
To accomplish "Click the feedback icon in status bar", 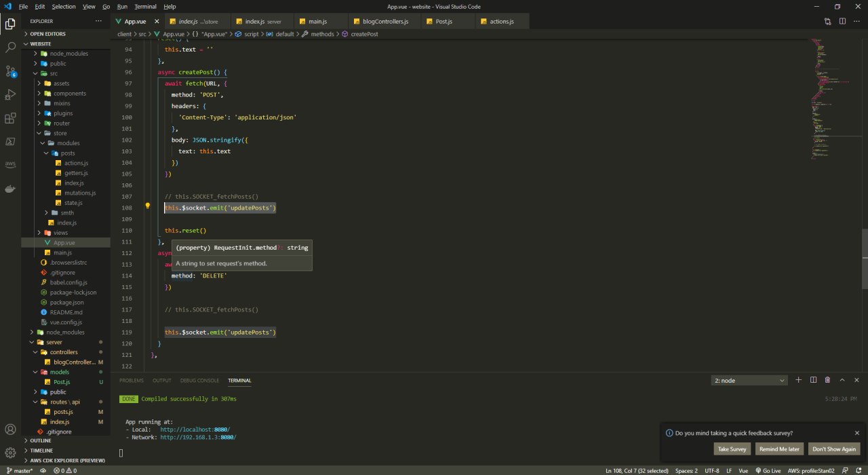I will point(844,470).
